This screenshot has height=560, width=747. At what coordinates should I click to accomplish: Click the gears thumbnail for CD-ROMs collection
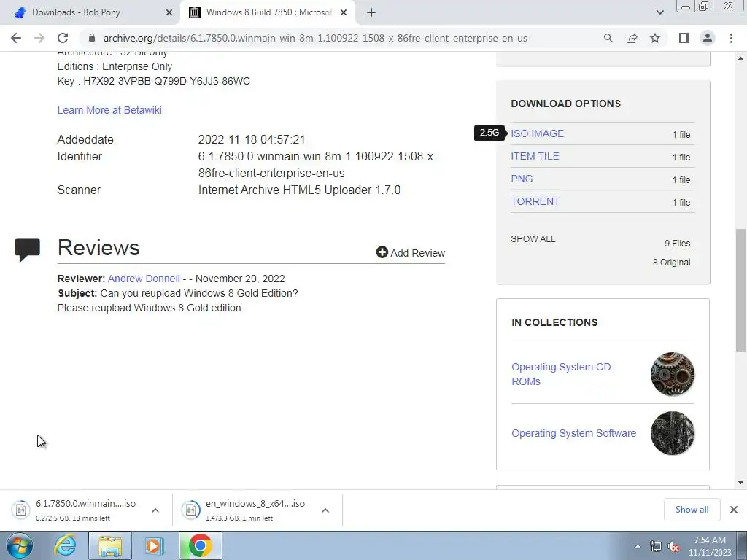[672, 374]
